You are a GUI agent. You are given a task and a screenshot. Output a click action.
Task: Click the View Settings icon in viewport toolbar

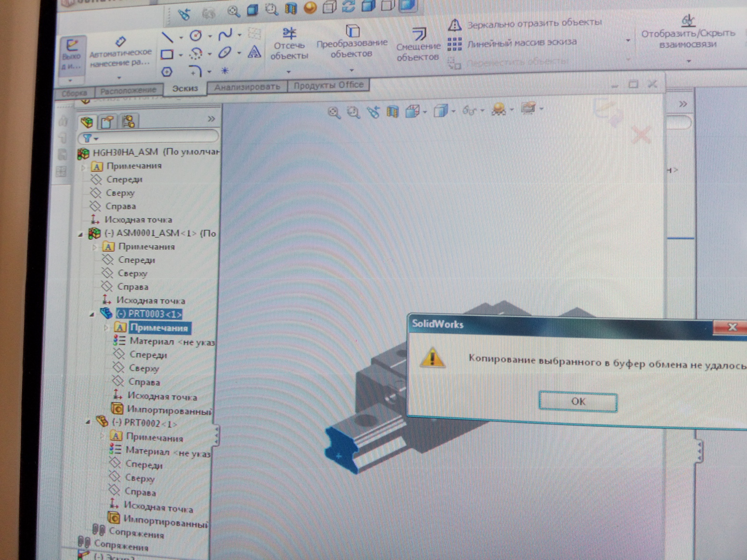528,108
